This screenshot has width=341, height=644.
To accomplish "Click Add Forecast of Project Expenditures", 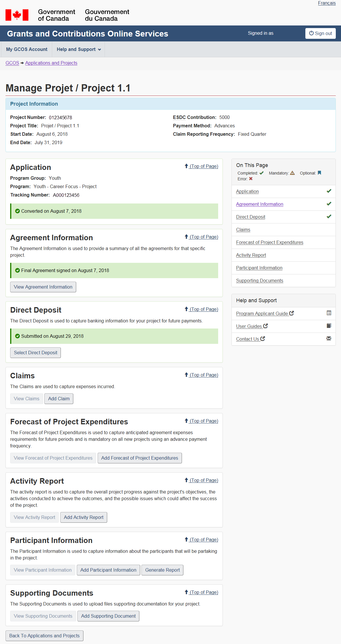I will click(140, 458).
